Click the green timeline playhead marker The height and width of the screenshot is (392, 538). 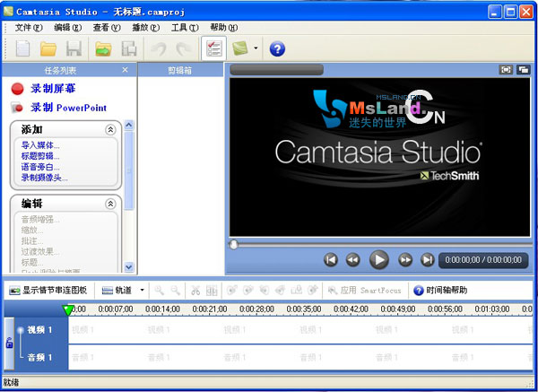tap(68, 310)
